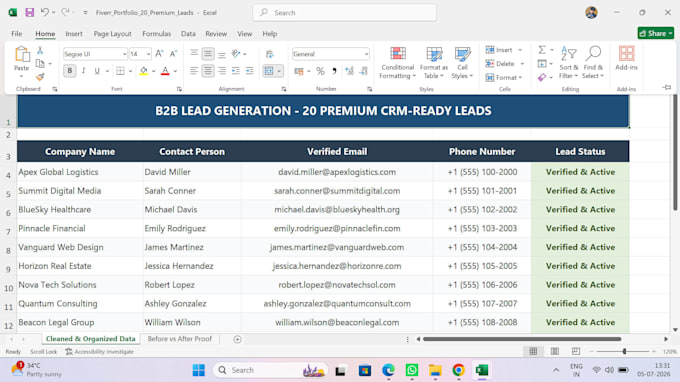Toggle Bold formatting
680x382 pixels.
point(69,71)
